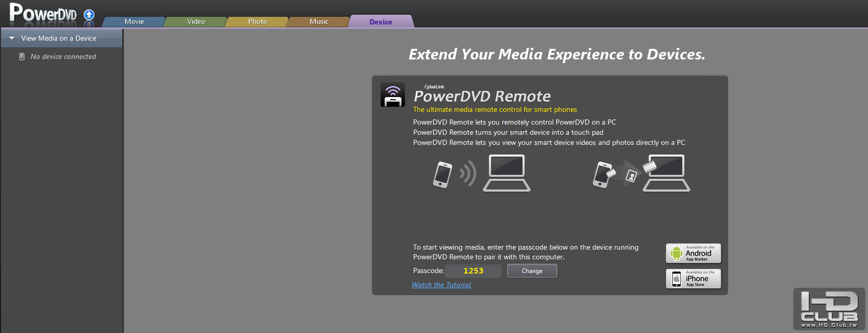
Task: Click the 'smart device into a touch pad' line
Action: 508,132
